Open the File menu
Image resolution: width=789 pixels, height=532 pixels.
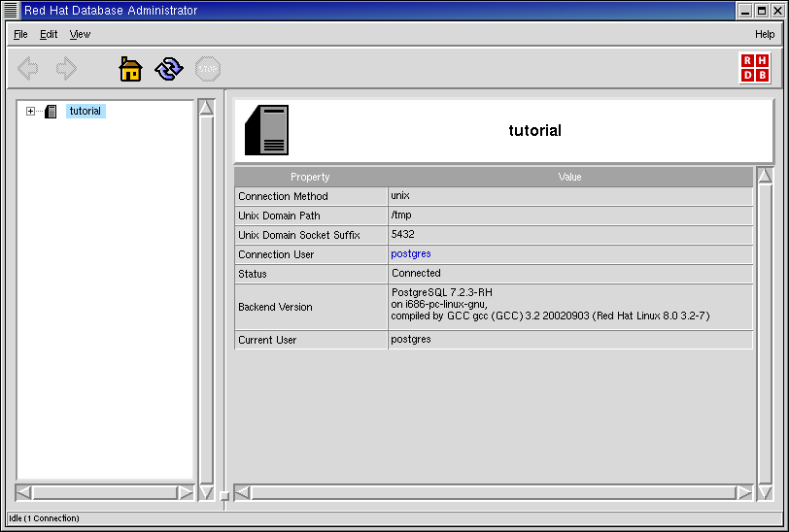[x=20, y=34]
